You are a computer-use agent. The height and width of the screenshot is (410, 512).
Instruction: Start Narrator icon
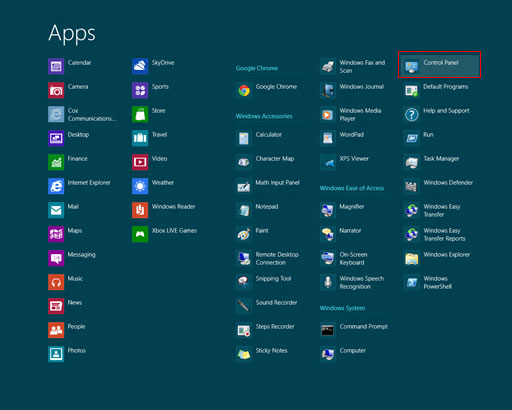[328, 234]
